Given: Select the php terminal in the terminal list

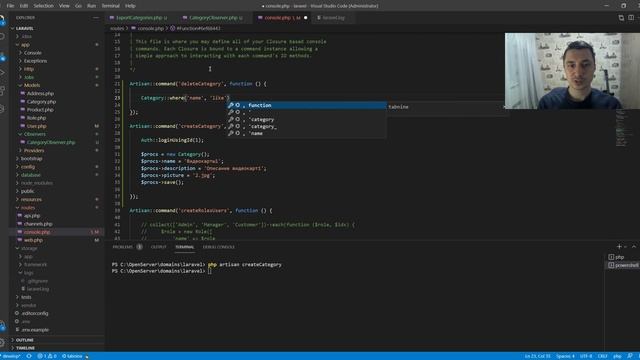Looking at the screenshot, I should [621, 257].
